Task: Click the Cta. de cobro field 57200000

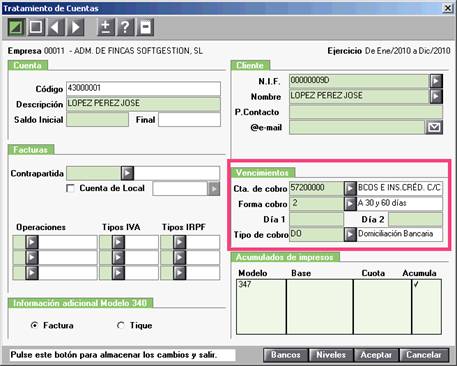Action: pos(316,188)
